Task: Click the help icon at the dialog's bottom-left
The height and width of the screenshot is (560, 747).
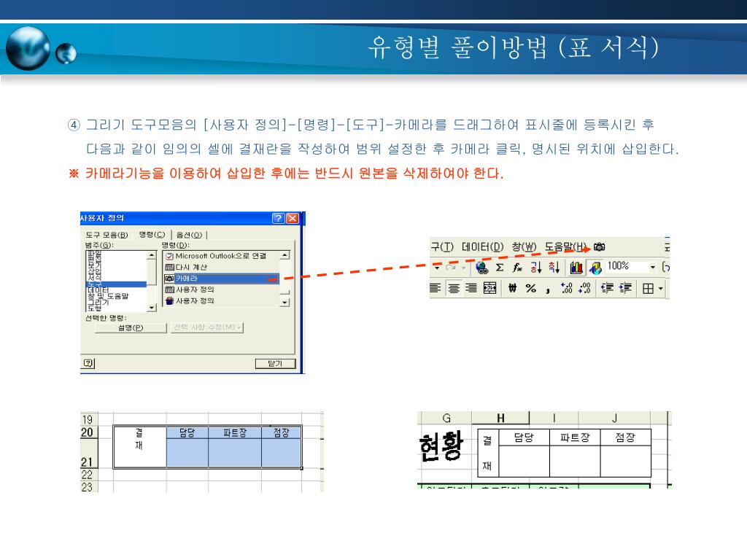Action: pos(88,363)
